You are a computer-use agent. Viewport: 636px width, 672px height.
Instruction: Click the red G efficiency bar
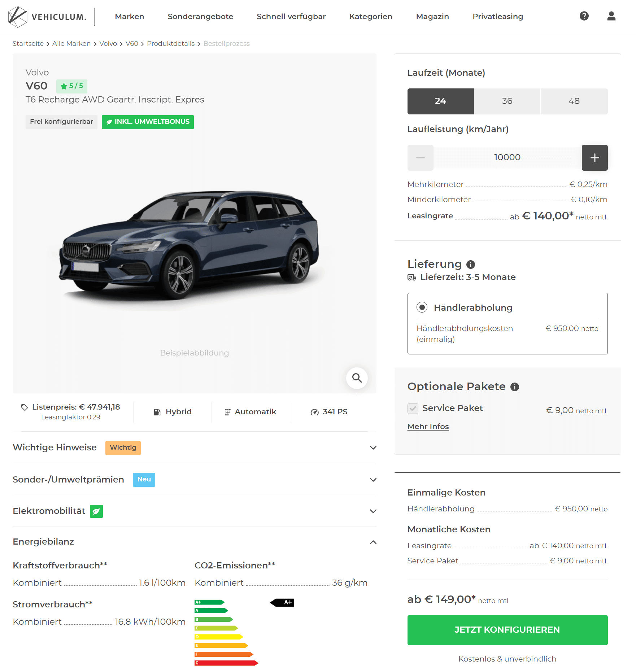226,663
